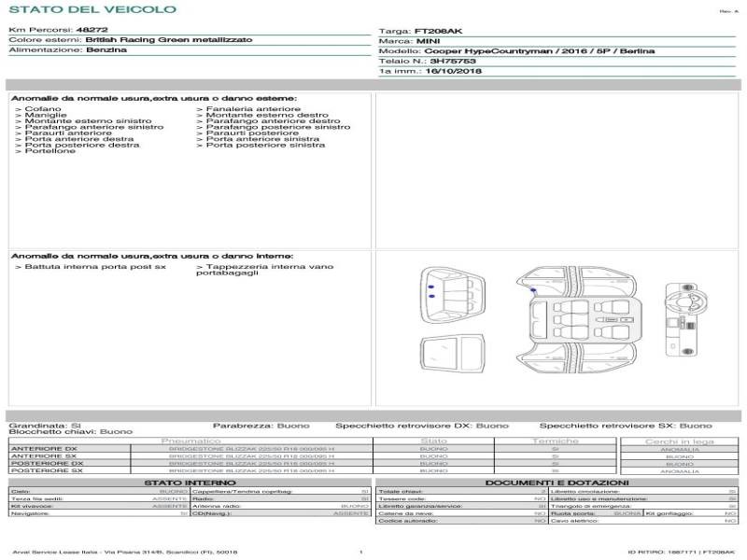This screenshot has width=747, height=560.
Task: Select the Alimentazione value 'Benzina'
Action: pyautogui.click(x=106, y=50)
